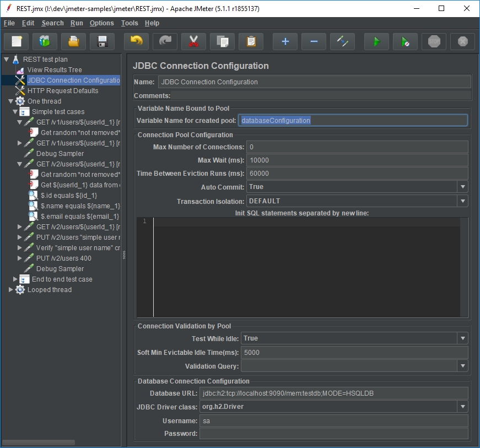Open the Auto Commit dropdown

(462, 187)
